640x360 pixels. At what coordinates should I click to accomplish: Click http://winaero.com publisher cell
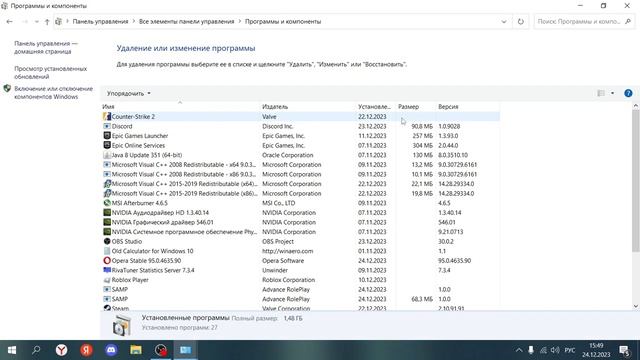[288, 251]
